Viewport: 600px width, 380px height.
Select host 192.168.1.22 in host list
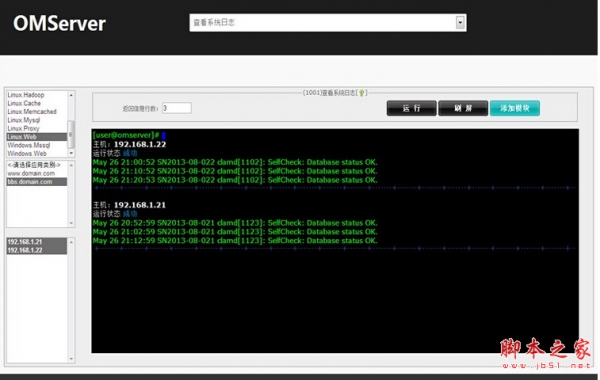tap(37, 250)
